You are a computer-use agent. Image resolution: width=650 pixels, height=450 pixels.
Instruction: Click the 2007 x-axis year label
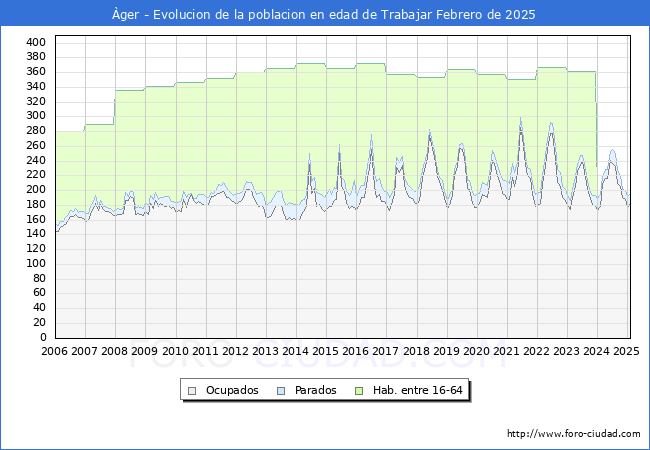pyautogui.click(x=85, y=351)
